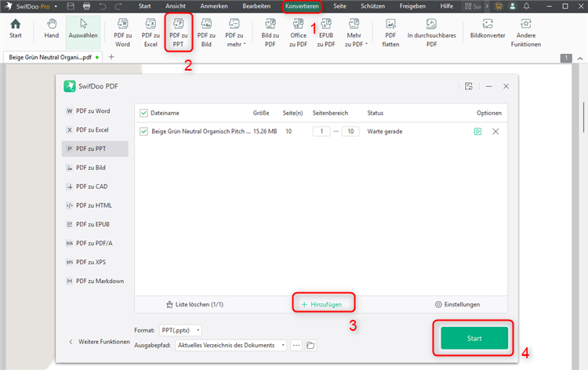Add a new document tab

(x=111, y=57)
